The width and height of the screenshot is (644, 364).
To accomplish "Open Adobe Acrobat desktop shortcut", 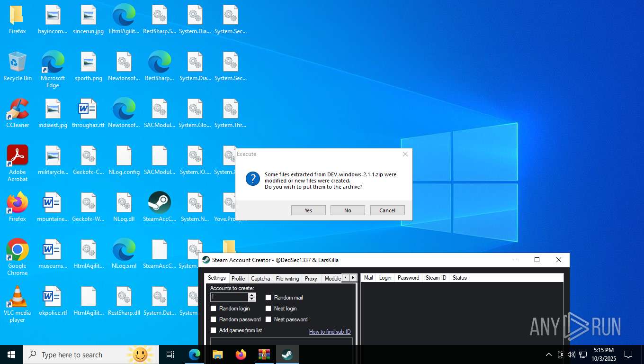I will 18,164.
